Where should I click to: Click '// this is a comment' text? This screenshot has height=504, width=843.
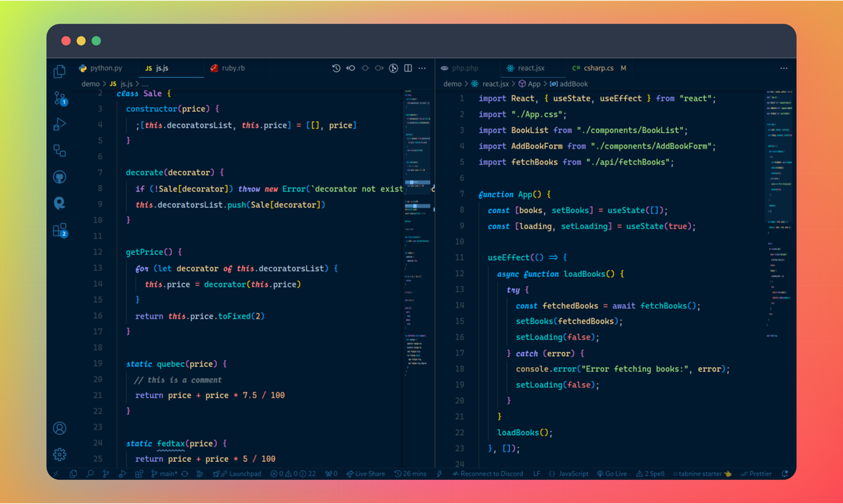pyautogui.click(x=178, y=380)
